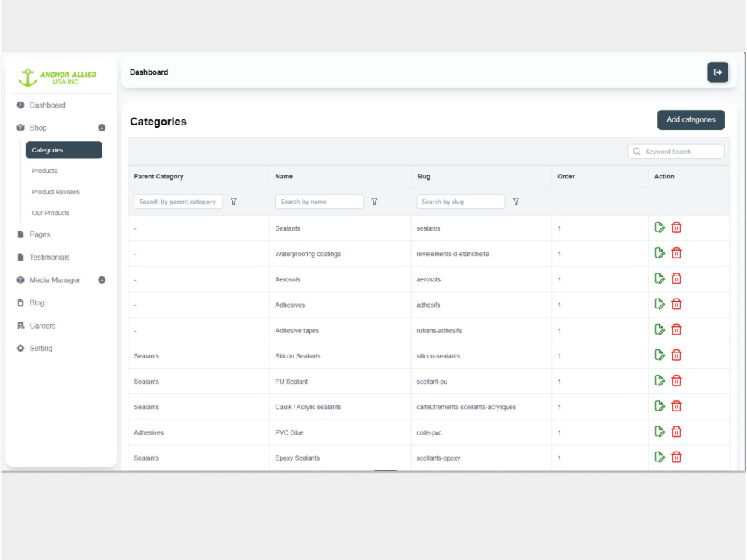Image resolution: width=747 pixels, height=560 pixels.
Task: Click the Categories page heading
Action: 158,122
